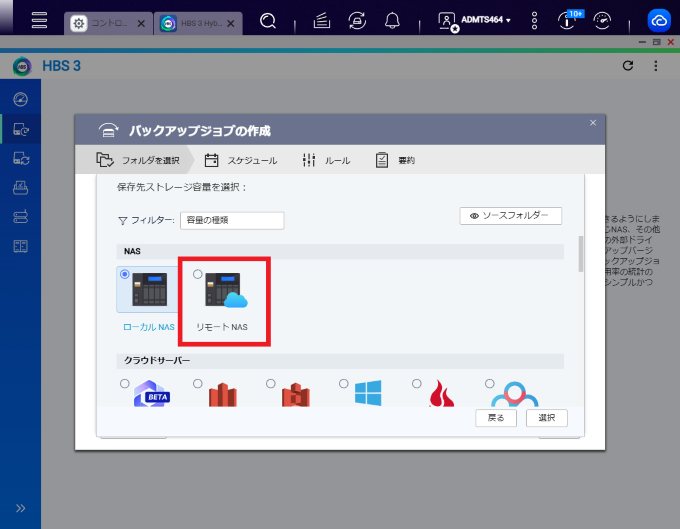Open background tasks stack icon
Viewport: 680px width, 529px height.
[322, 20]
